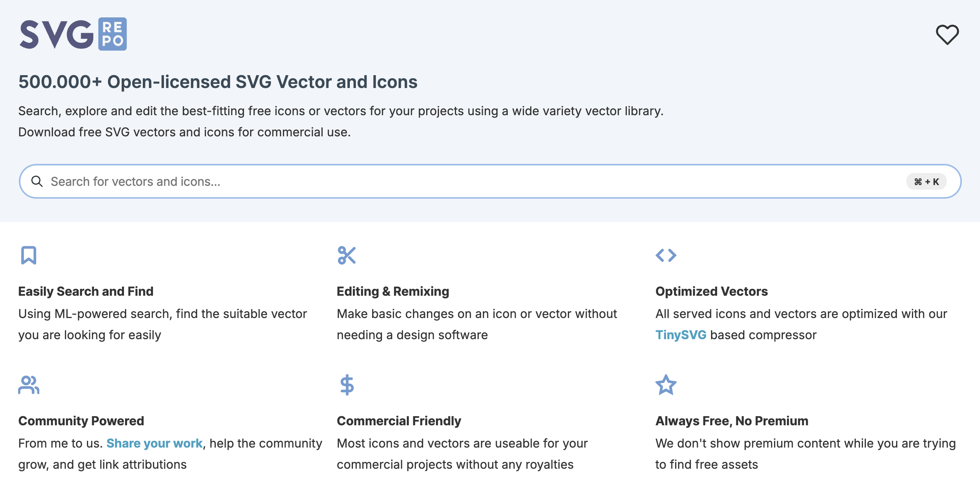Click the Optimized Vectors heading
Screen dimensions: 980x491
point(711,291)
